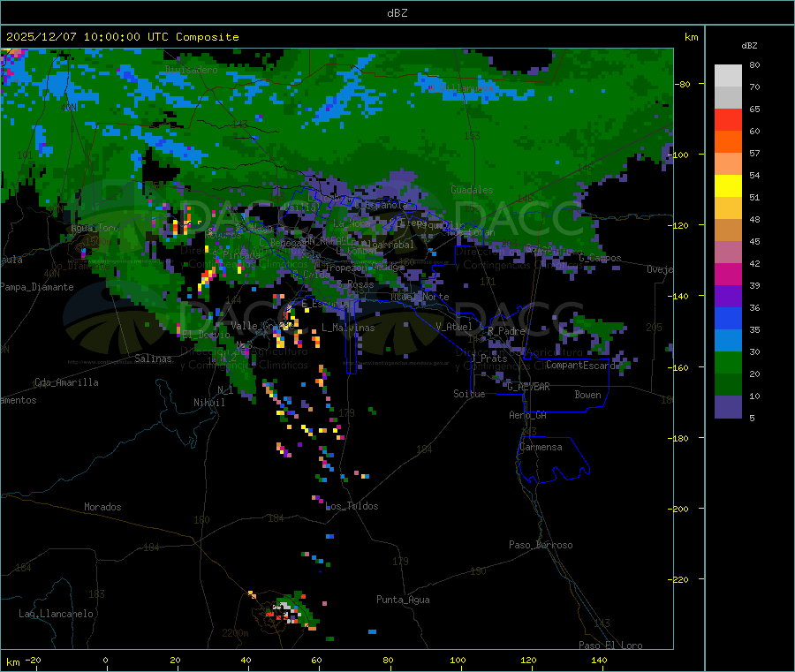Click the Morados map label
The image size is (795, 672).
coord(102,507)
